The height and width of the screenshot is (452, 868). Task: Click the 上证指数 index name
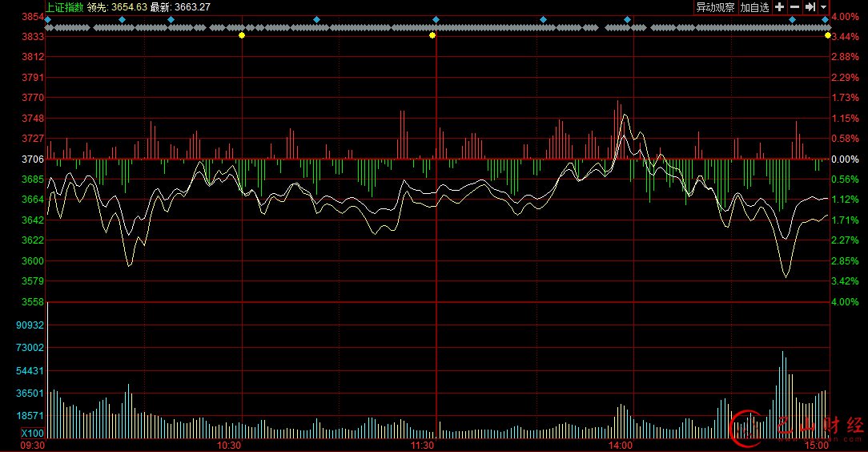(65, 7)
